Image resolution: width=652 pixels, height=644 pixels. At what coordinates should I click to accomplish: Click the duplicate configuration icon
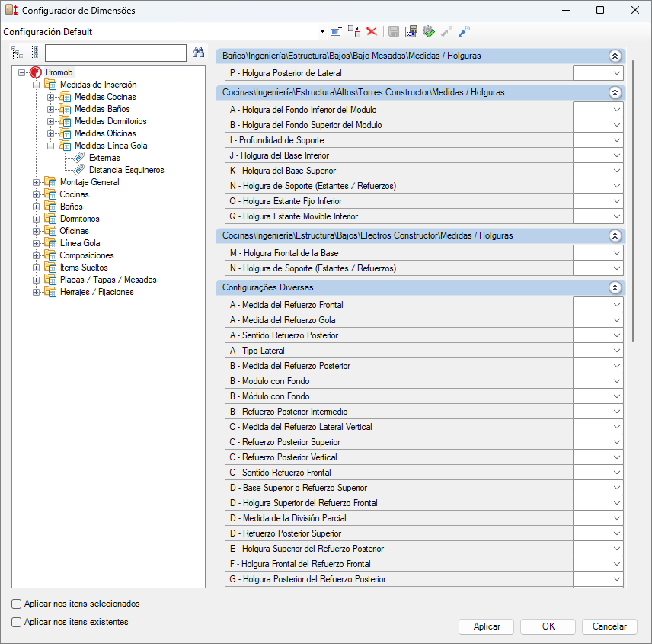point(354,32)
